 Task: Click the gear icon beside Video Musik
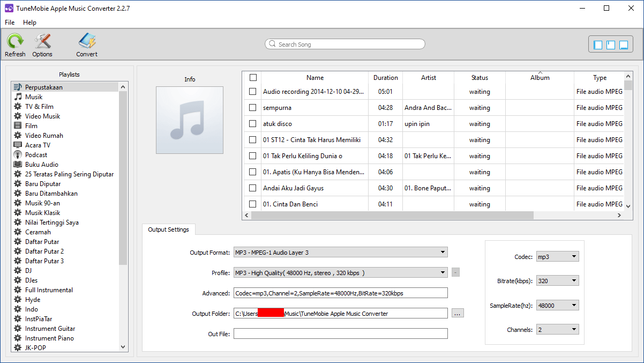pos(18,116)
